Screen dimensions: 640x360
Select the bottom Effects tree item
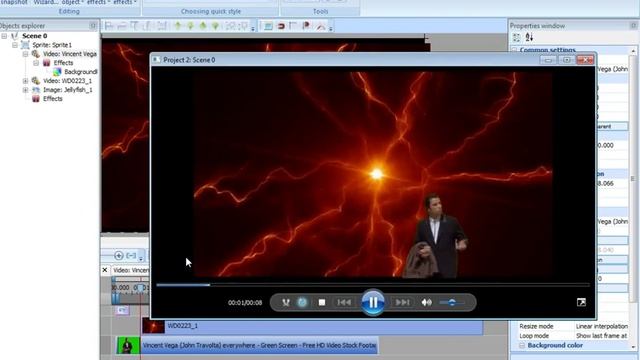tap(53, 99)
